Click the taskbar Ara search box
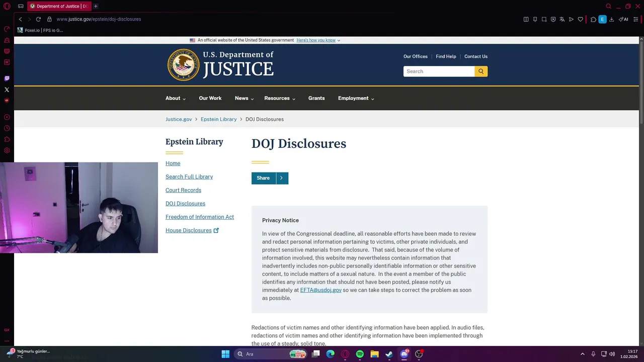This screenshot has height=362, width=644. coord(272,354)
